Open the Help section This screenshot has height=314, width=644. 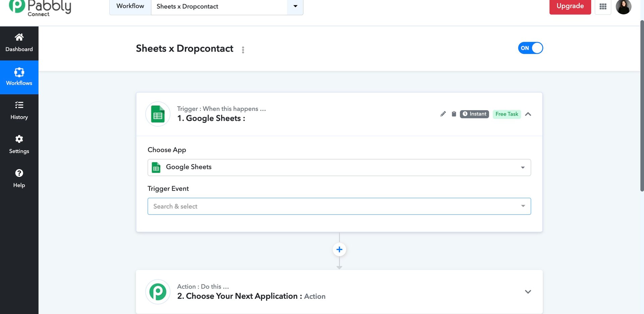[19, 179]
